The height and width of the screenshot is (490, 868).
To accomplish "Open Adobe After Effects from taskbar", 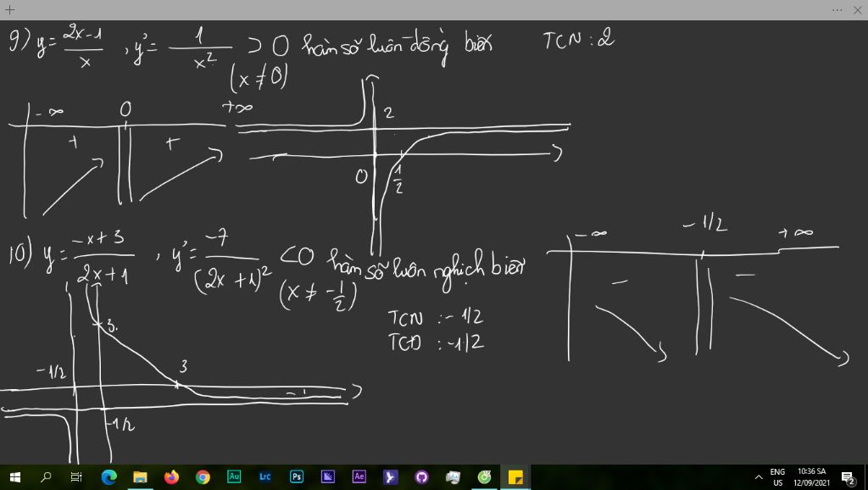I will [x=359, y=476].
